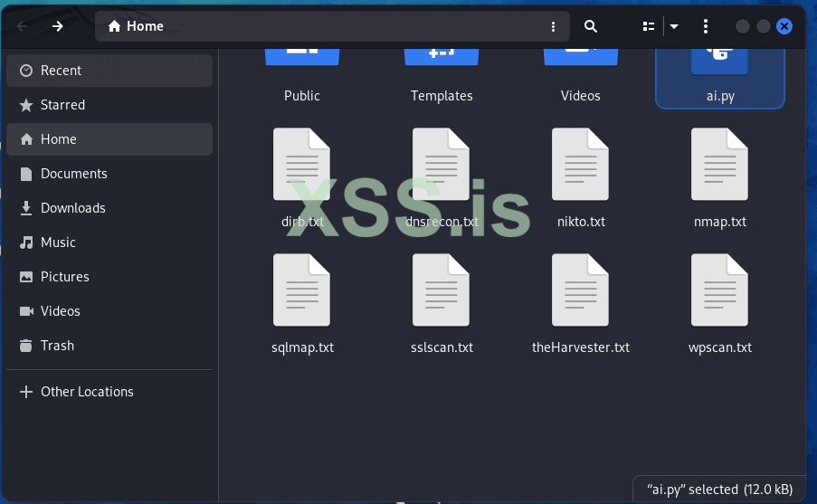
Task: Click the Home path bar button
Action: click(136, 26)
